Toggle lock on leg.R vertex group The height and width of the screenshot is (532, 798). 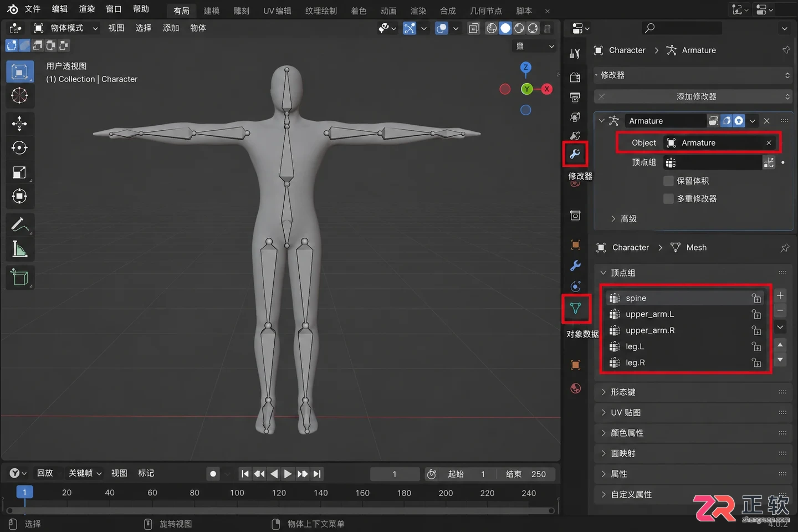(x=756, y=363)
